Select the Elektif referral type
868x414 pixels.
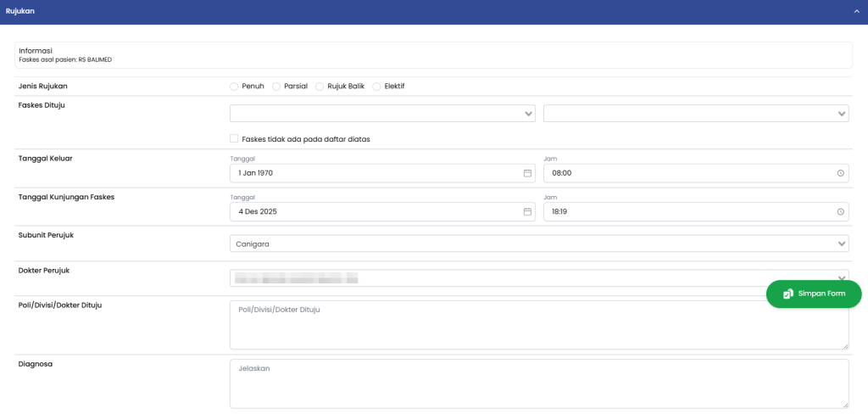(x=377, y=87)
